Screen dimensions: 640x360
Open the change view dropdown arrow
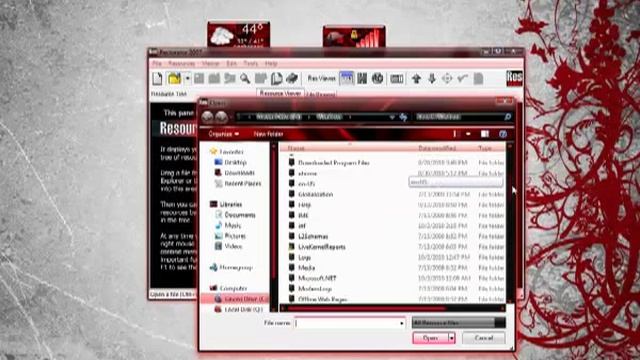[468, 134]
